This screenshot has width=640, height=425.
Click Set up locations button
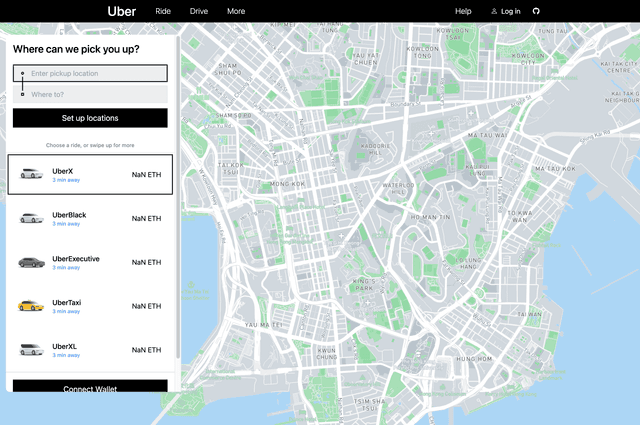point(90,118)
